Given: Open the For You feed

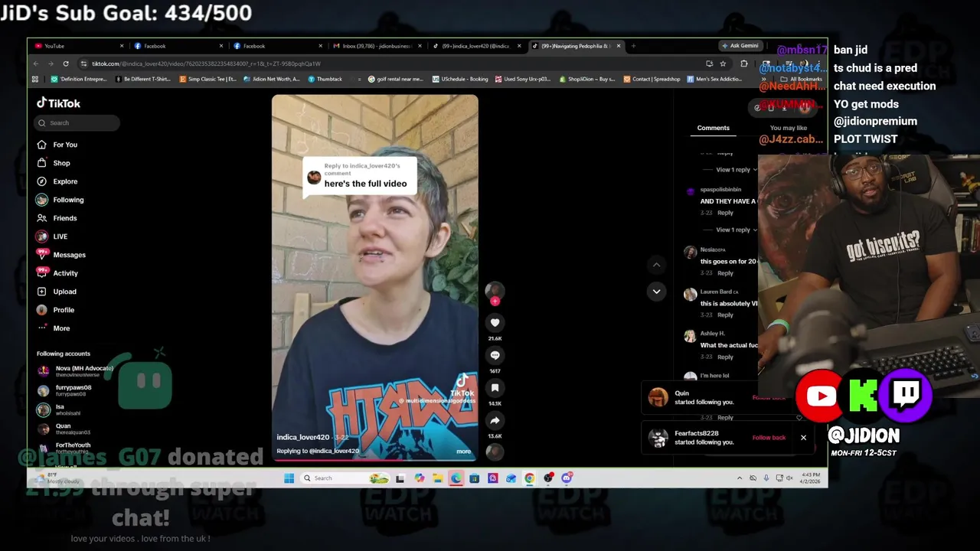Looking at the screenshot, I should click(58, 145).
